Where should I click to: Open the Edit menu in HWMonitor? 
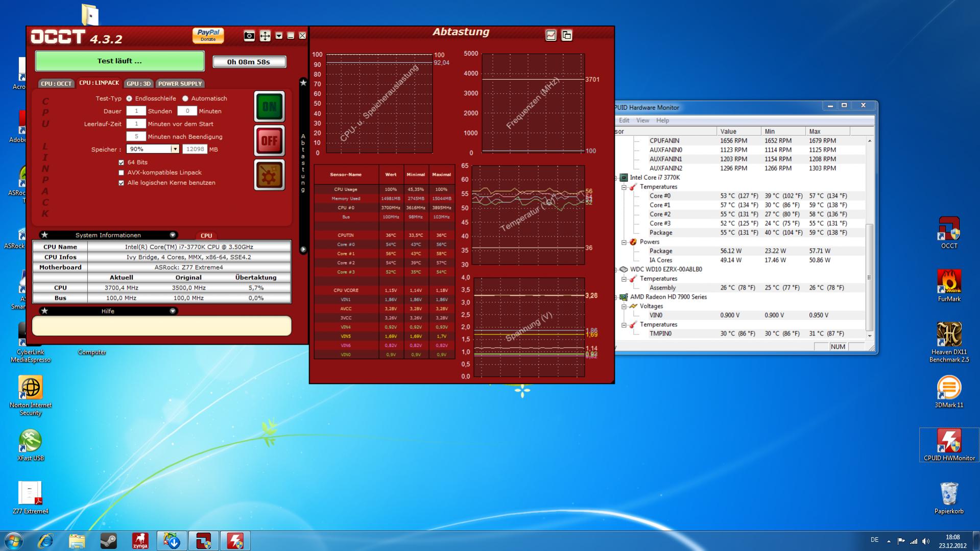pos(624,121)
